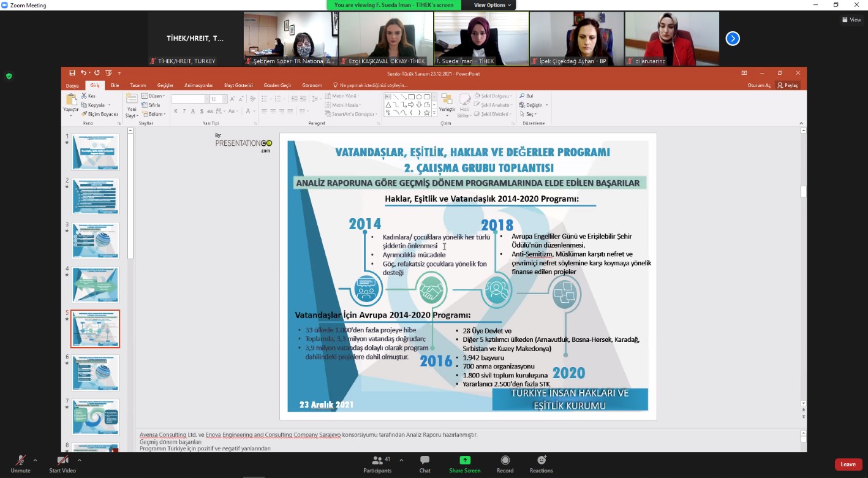This screenshot has height=478, width=868.
Task: Save the presentation with the floppy disk icon
Action: click(72, 73)
